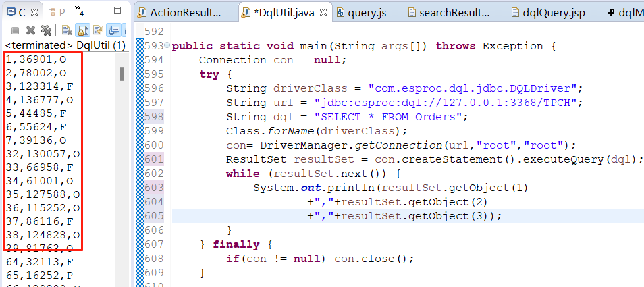Place cursor on 'main' method name

(x=315, y=45)
